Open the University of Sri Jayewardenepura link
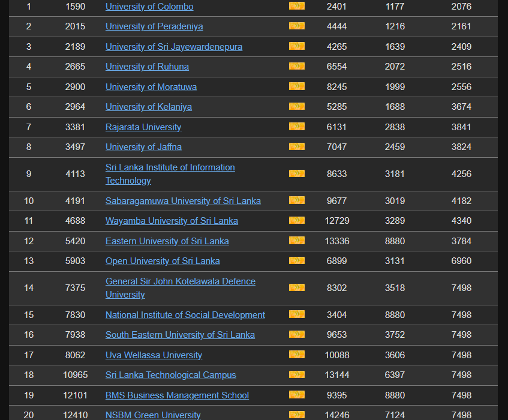Viewport: 508px width, 420px height. pyautogui.click(x=174, y=47)
